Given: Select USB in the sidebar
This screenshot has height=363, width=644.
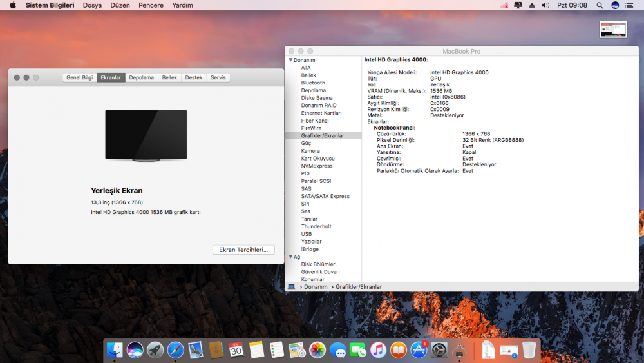Looking at the screenshot, I should click(x=307, y=234).
